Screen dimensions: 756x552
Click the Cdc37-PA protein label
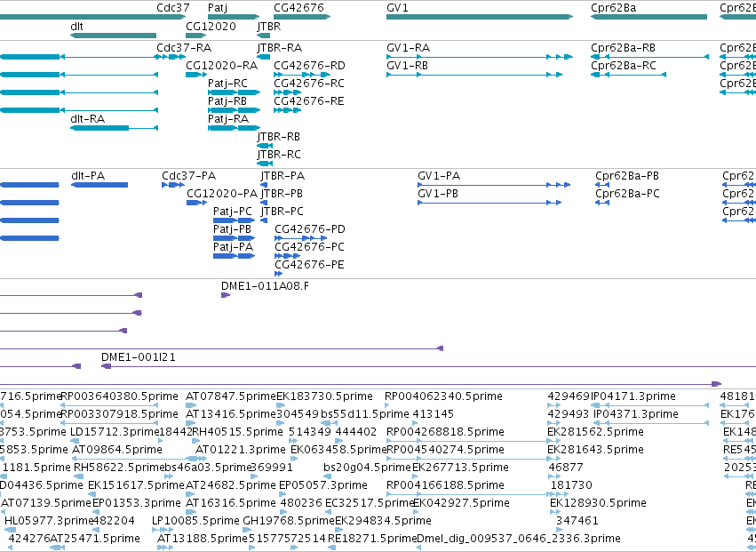[188, 176]
